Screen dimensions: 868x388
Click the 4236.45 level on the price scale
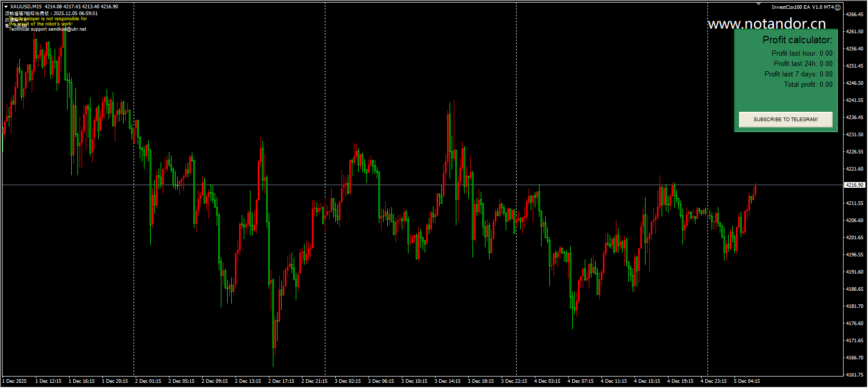pyautogui.click(x=854, y=118)
